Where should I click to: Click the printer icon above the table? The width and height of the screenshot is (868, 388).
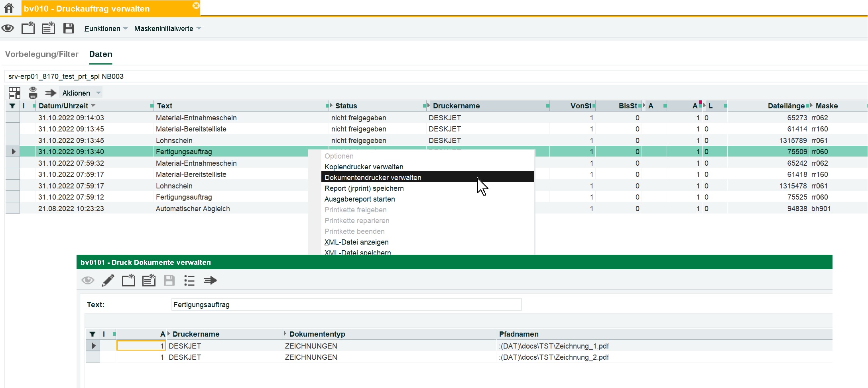(x=33, y=93)
